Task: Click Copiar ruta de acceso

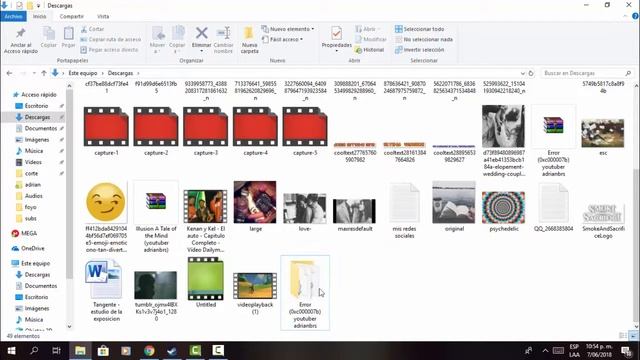Action: (x=111, y=40)
